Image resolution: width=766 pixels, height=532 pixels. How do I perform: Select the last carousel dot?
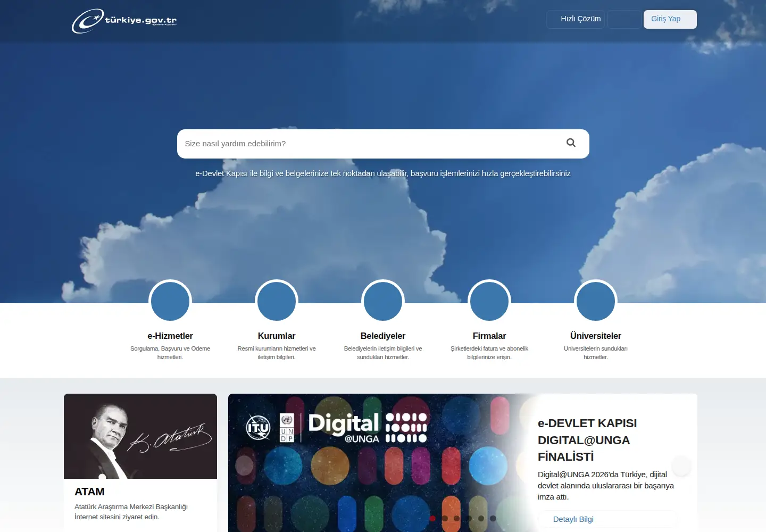(x=493, y=518)
